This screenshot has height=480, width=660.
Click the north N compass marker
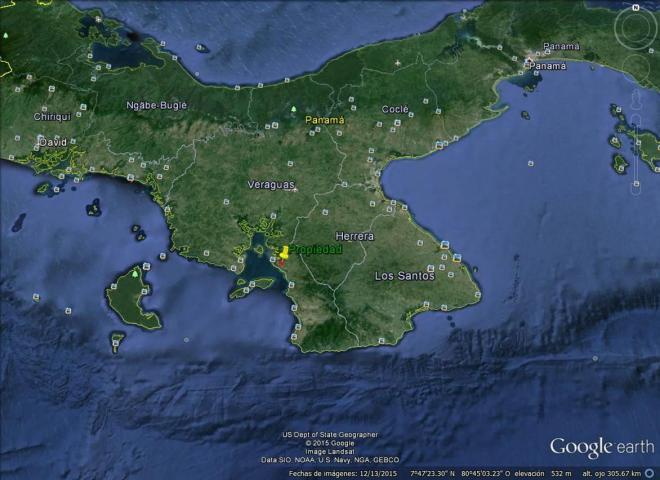(637, 9)
